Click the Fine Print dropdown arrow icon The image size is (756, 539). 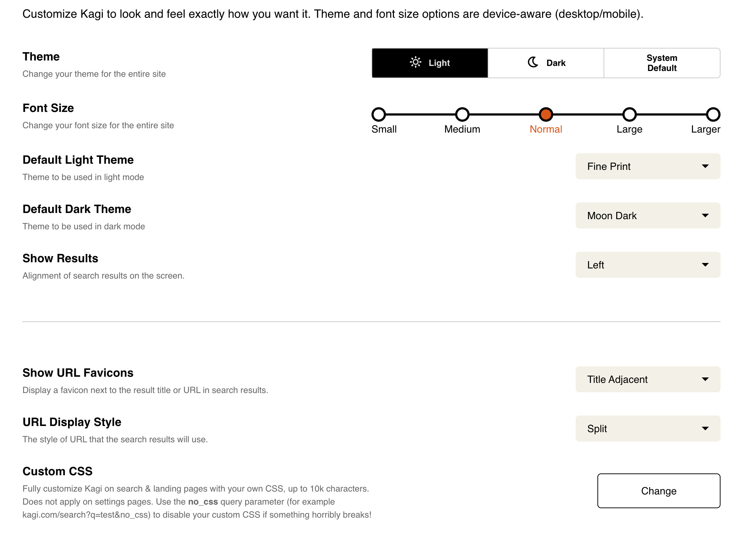coord(705,166)
